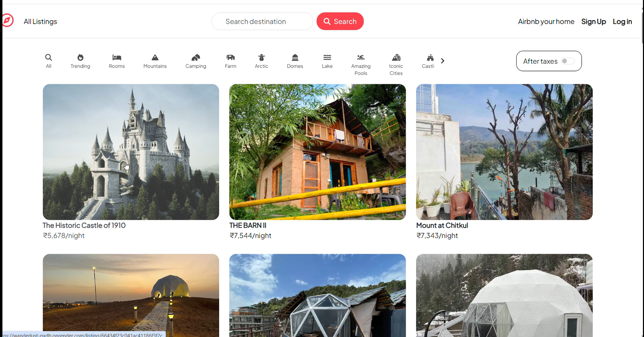Screen dimensions: 644x337
Task: Open the Wanderlust compass logo
Action: (x=8, y=21)
